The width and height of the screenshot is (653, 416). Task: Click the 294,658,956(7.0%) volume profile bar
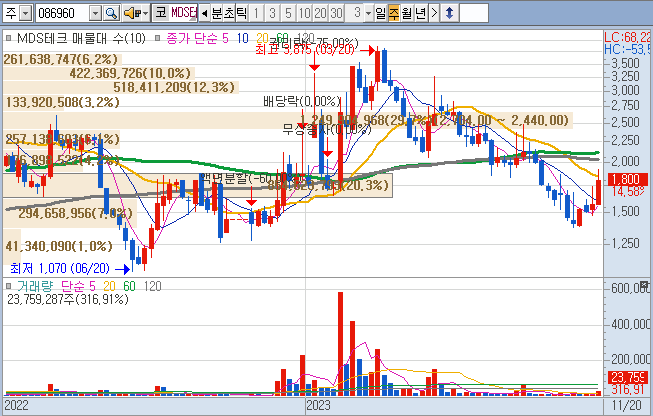70,213
